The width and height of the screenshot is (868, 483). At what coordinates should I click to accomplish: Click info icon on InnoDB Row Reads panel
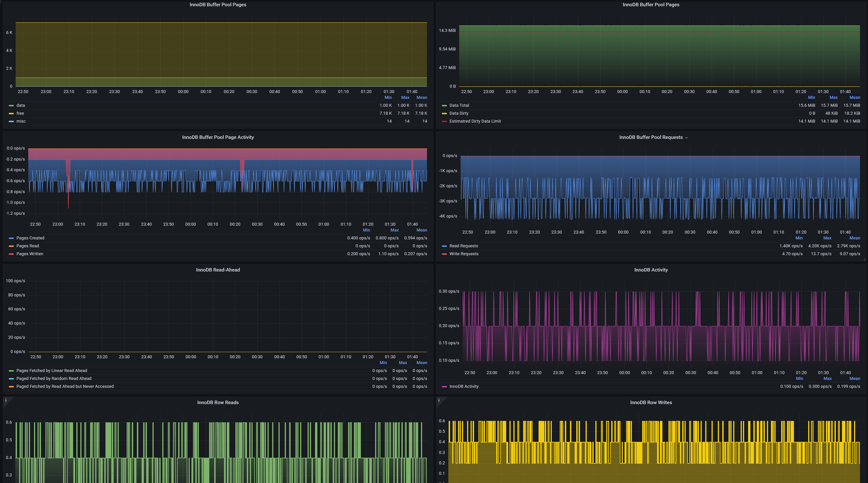[x=6, y=400]
